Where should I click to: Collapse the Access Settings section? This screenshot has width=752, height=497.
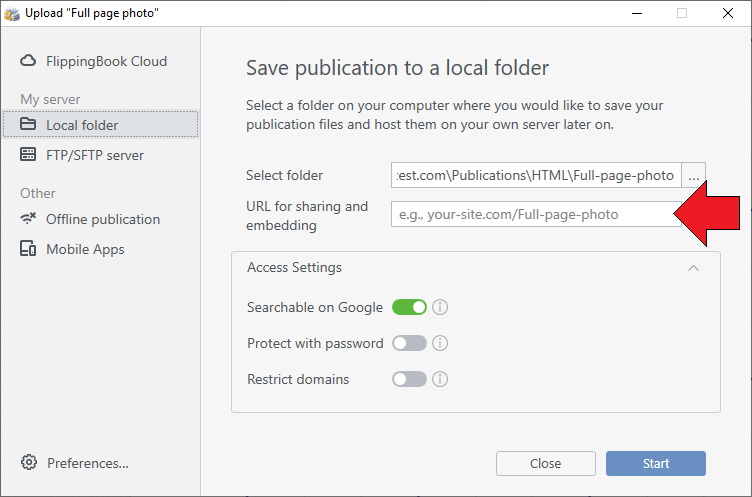(693, 268)
